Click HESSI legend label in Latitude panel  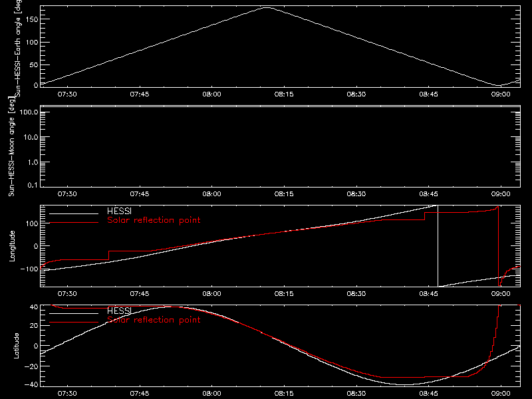point(119,311)
